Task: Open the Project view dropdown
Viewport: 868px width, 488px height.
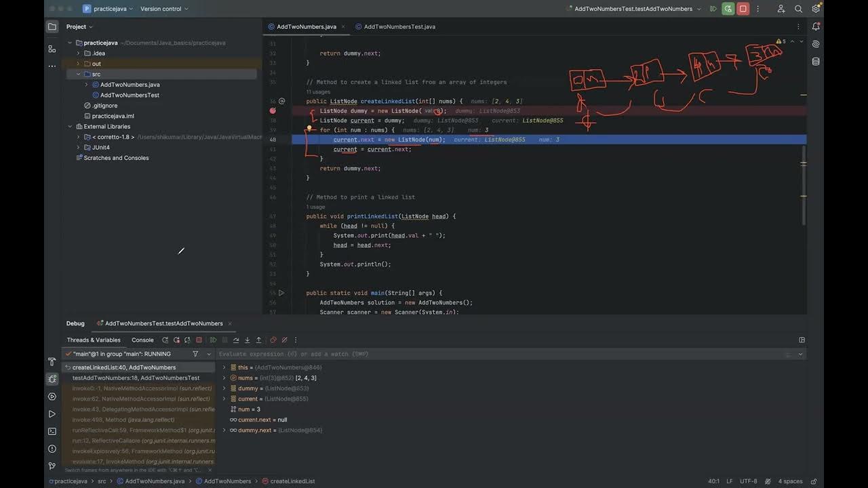Action: coord(80,26)
